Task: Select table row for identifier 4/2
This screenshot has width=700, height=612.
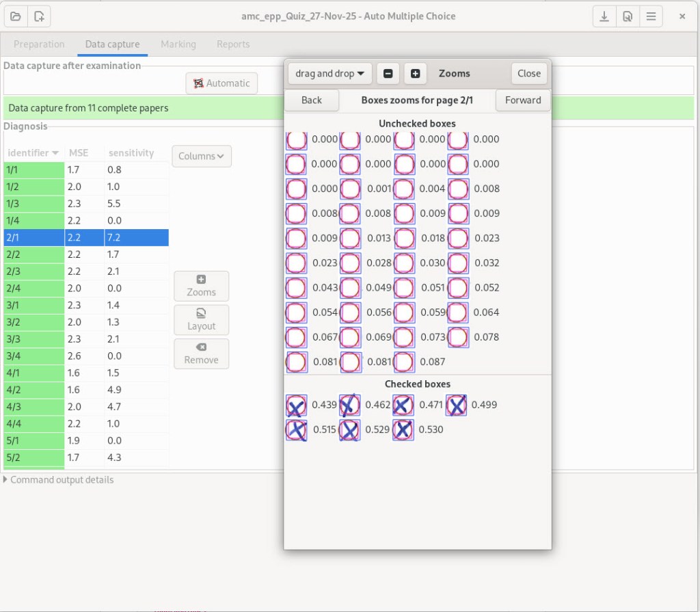Action: point(82,389)
